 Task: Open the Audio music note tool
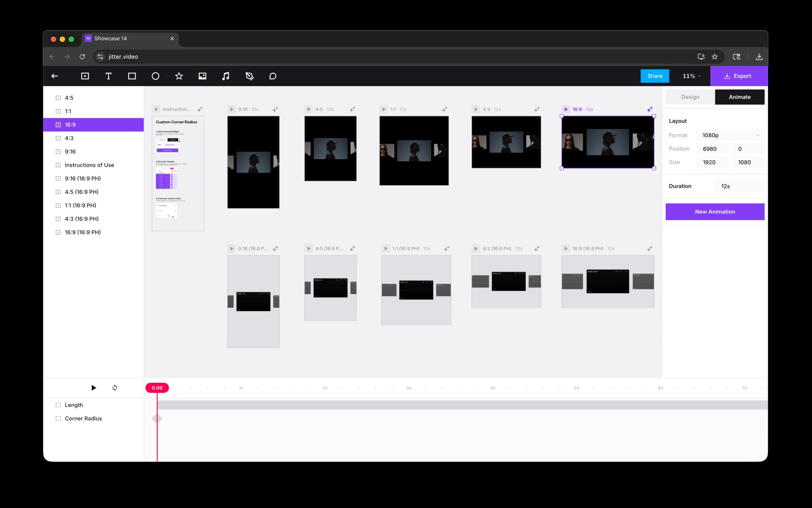pos(226,76)
